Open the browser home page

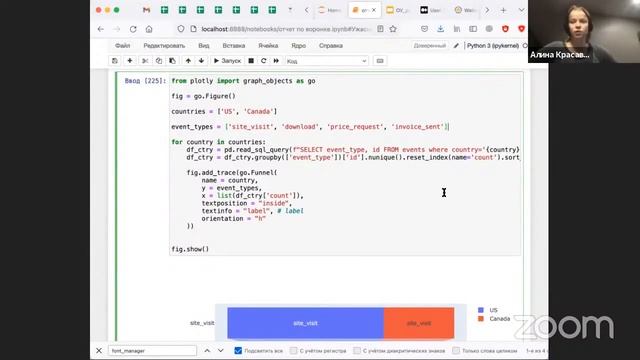[x=149, y=29]
